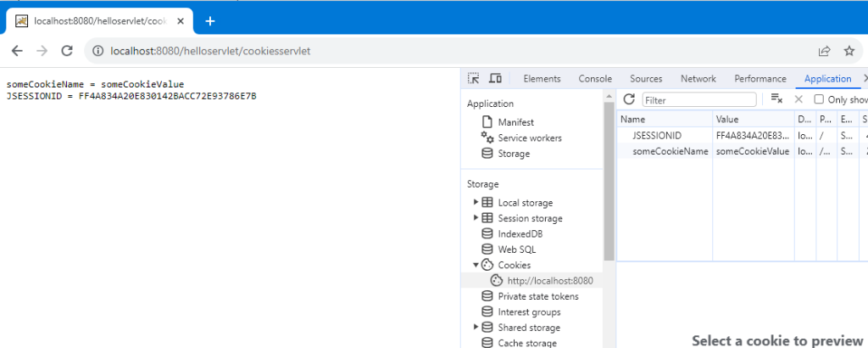Click the Session storage table icon
Viewport: 868px width, 348px height.
(487, 218)
